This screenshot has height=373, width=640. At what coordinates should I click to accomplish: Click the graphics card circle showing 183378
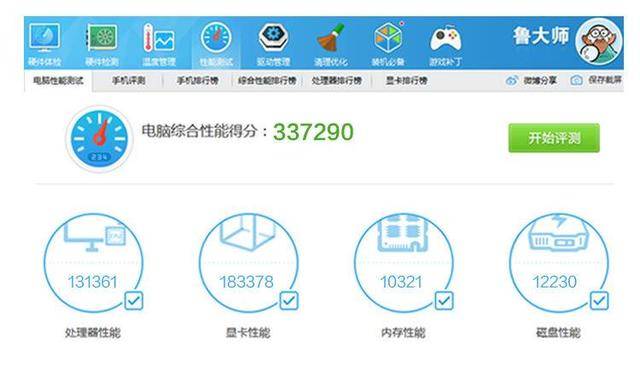coord(248,263)
